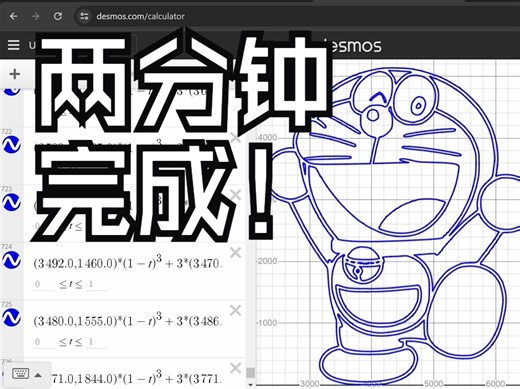This screenshot has height=389, width=520.
Task: Edit lower bound 0 of expression 724
Action: tap(44, 284)
